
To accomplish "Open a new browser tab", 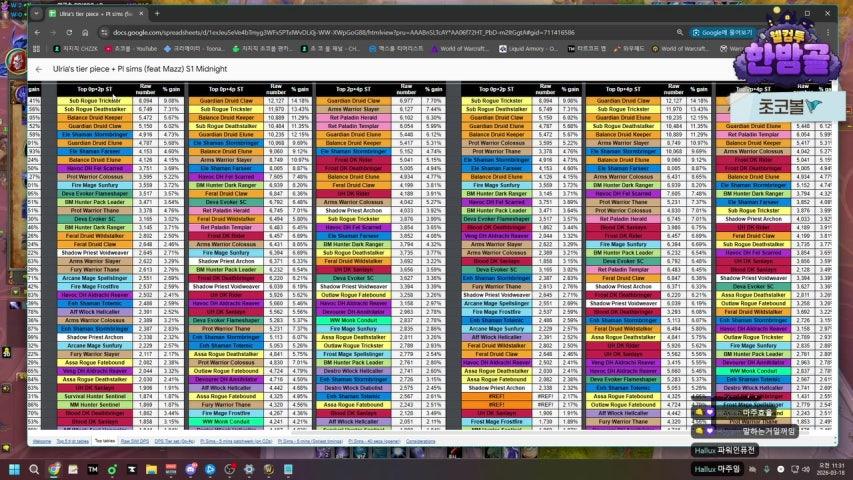I will [157, 14].
